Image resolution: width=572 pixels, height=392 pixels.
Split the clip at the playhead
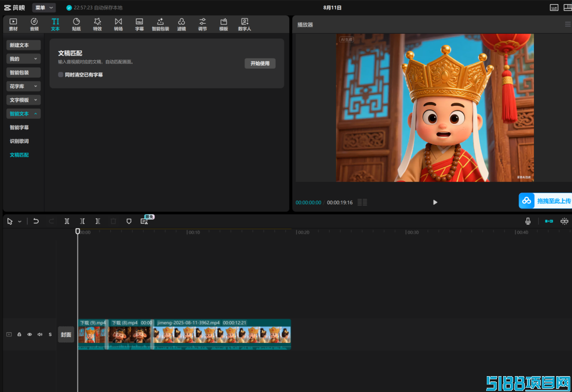(x=67, y=221)
